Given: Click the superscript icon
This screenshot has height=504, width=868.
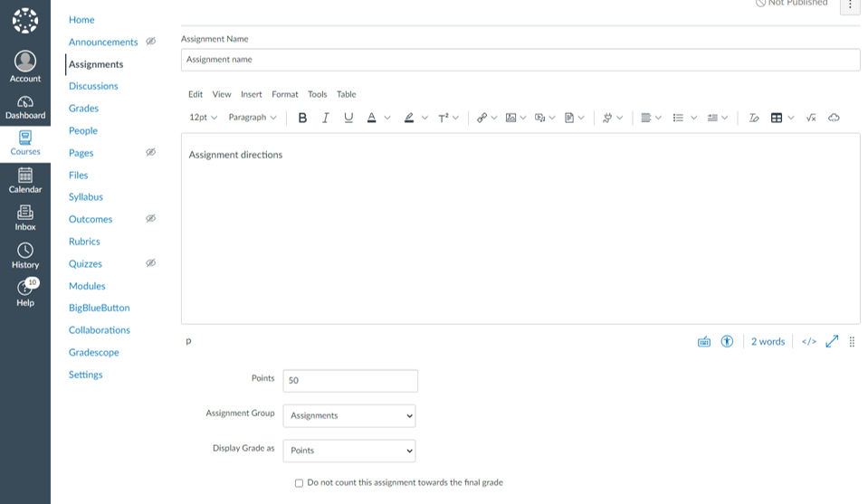Looking at the screenshot, I should pos(444,118).
